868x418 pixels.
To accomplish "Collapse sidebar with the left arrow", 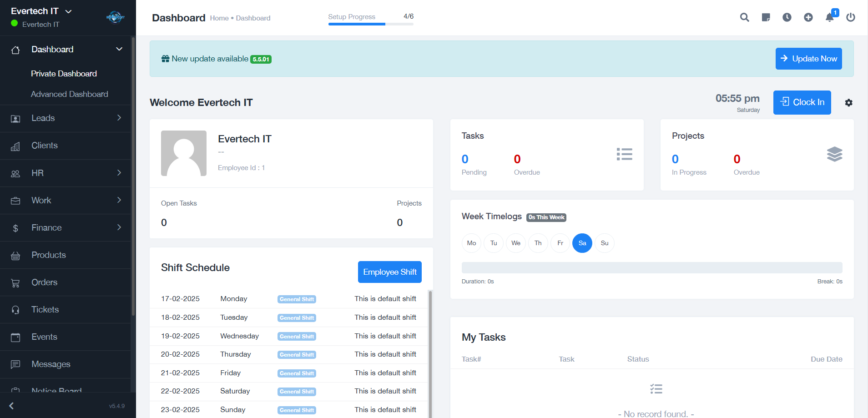I will (12, 406).
